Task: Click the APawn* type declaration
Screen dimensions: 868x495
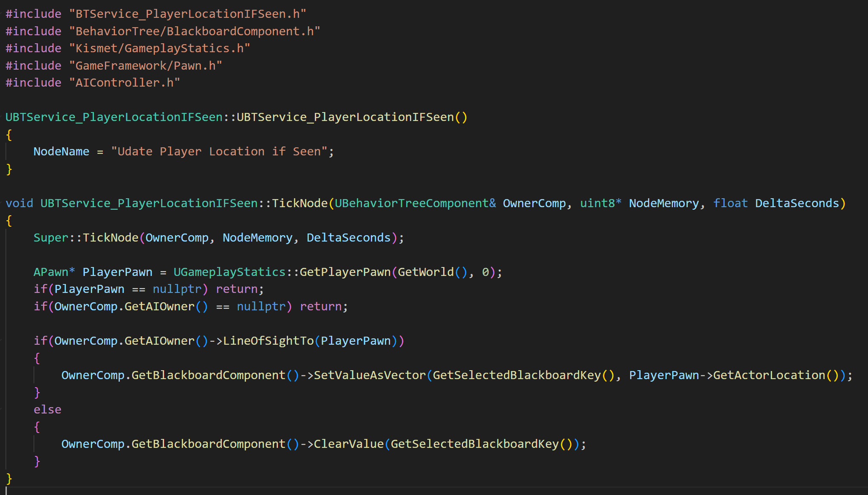Action: point(54,272)
